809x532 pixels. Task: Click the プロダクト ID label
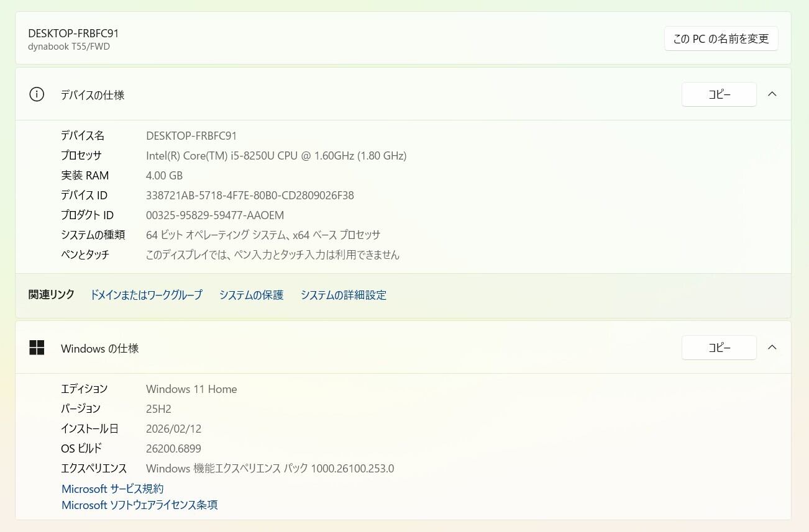[87, 215]
